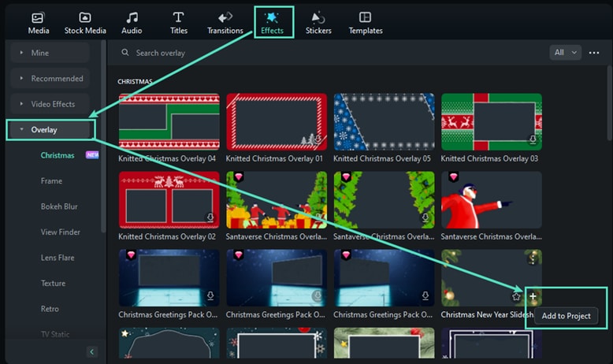Open the Texture subcategory
Viewport: 613px width, 364px height.
click(x=53, y=283)
